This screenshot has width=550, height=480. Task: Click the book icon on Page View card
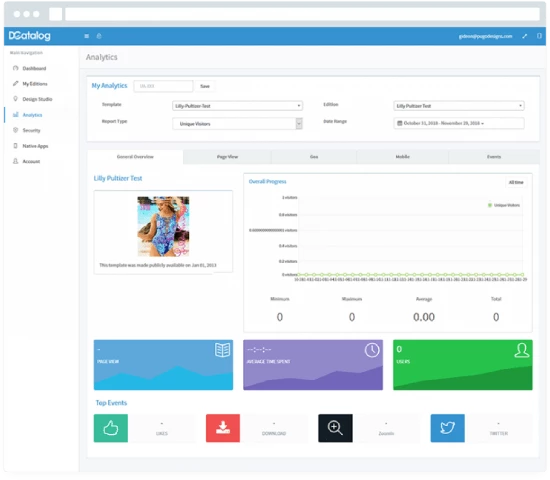[222, 350]
